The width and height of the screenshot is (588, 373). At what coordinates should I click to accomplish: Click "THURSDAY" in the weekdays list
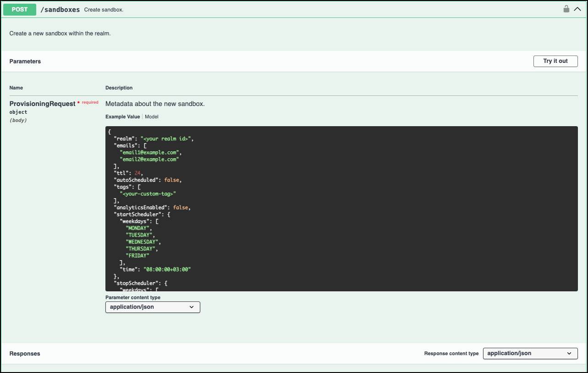141,249
